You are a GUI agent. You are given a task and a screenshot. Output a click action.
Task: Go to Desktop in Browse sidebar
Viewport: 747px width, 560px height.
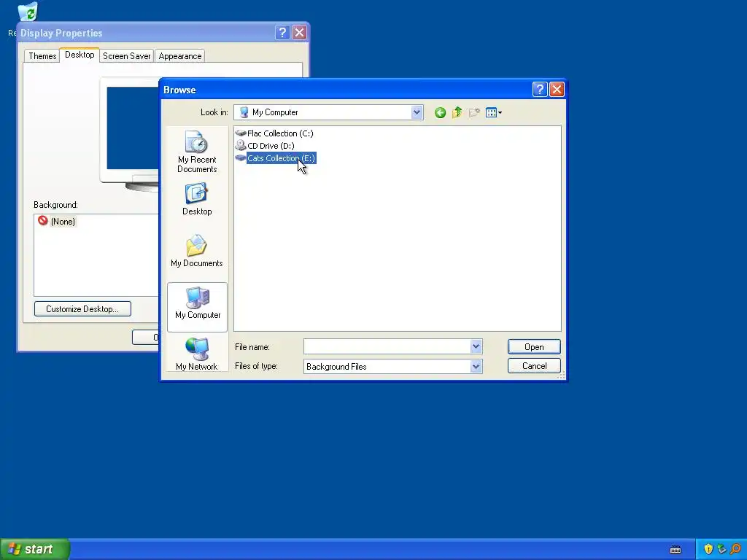pyautogui.click(x=197, y=200)
